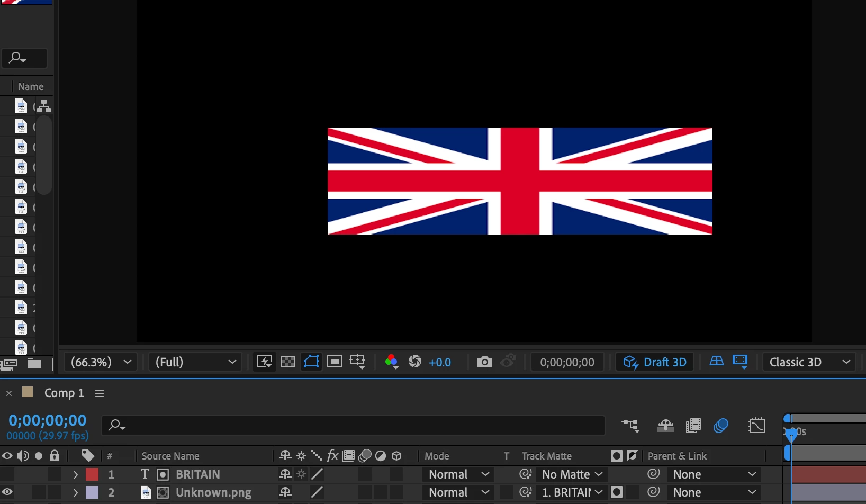Reset exposure icon in viewer
The width and height of the screenshot is (866, 504).
coord(415,362)
